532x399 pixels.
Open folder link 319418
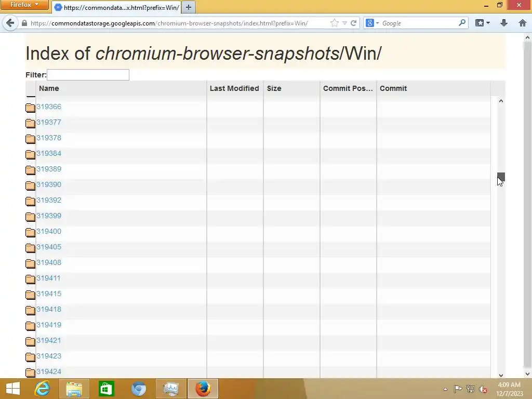[x=49, y=310]
